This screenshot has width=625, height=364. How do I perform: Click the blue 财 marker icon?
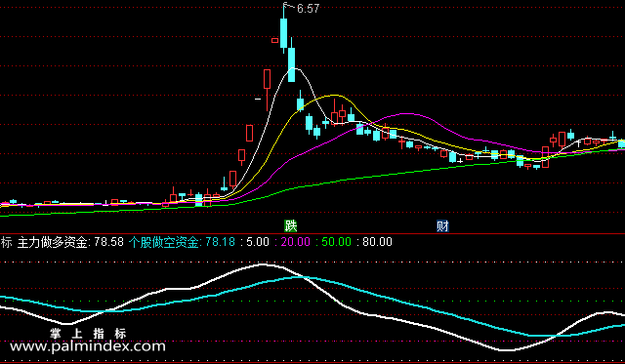[x=442, y=226]
